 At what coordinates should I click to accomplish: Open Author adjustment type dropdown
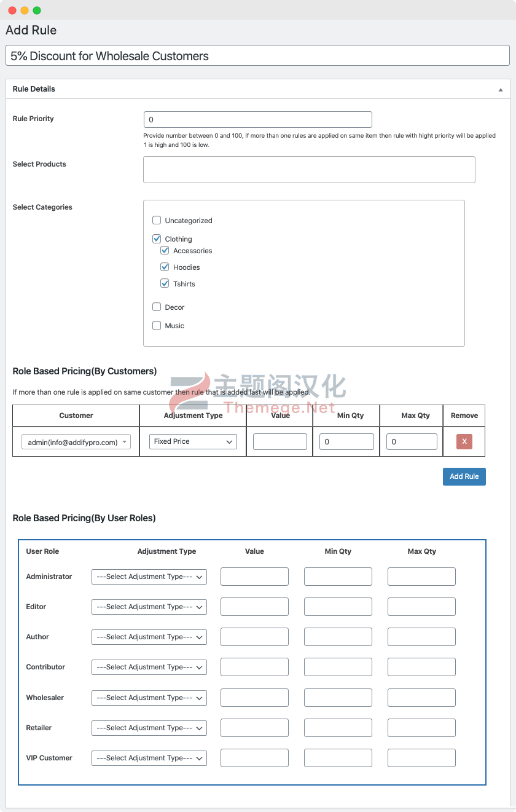point(149,637)
